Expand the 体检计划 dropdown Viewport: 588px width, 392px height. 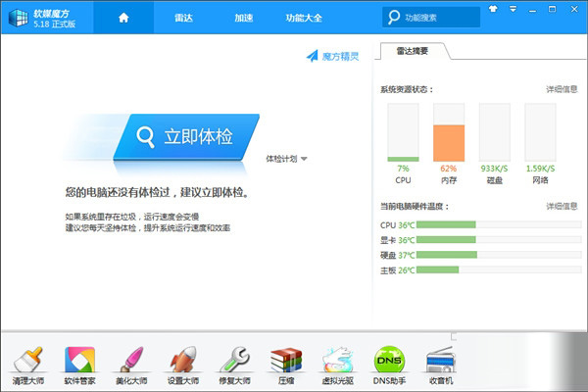[286, 159]
